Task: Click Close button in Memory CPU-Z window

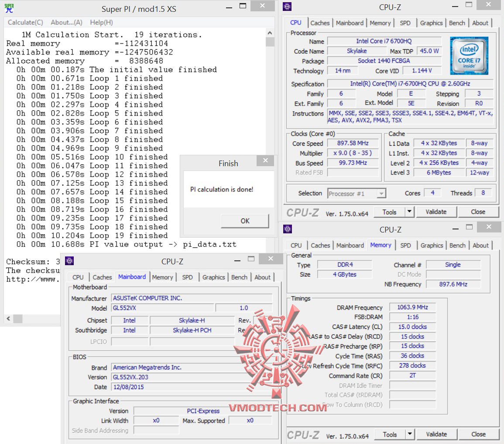Action: [479, 434]
